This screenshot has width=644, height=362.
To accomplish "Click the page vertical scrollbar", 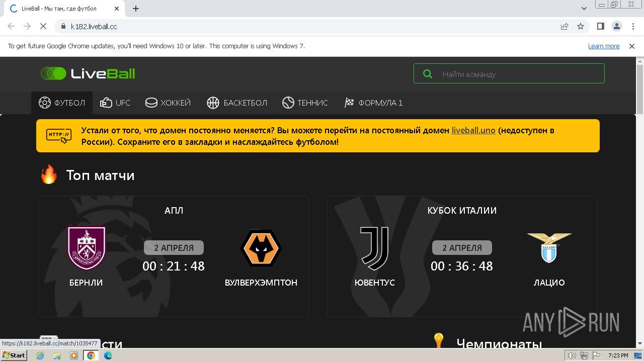I will [x=640, y=89].
